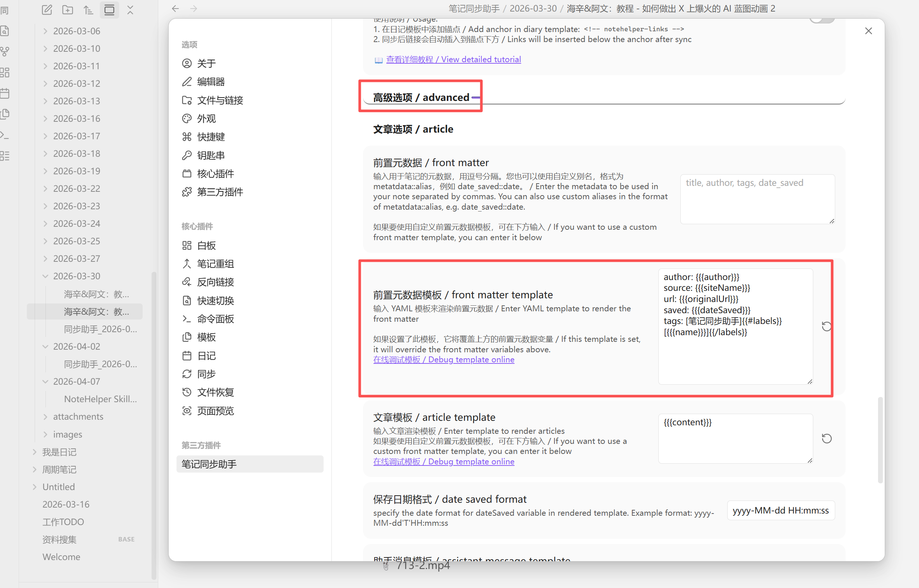This screenshot has width=919, height=588.
Task: Click the new folder icon
Action: click(x=67, y=10)
